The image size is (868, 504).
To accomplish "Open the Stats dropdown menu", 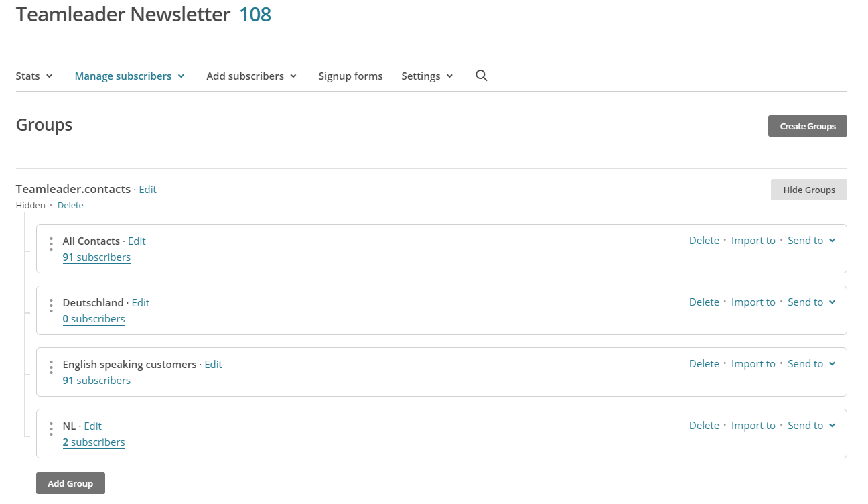I will click(x=34, y=76).
